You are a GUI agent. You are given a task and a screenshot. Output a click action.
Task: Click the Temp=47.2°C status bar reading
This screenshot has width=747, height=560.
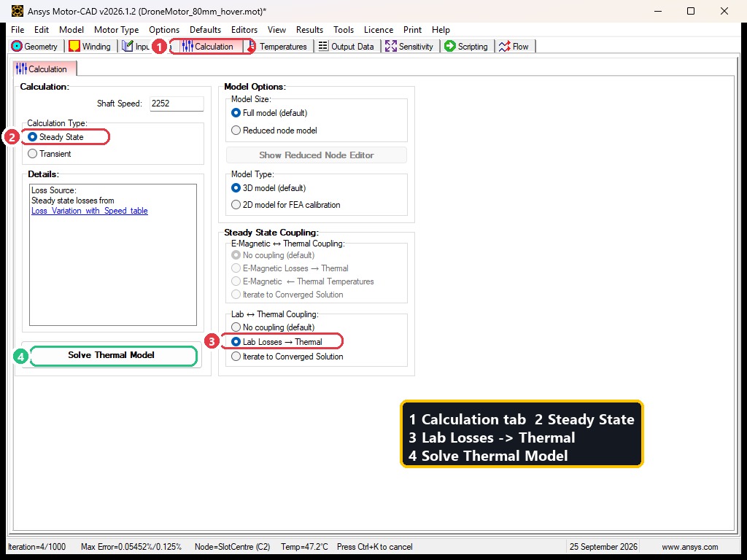click(x=304, y=547)
